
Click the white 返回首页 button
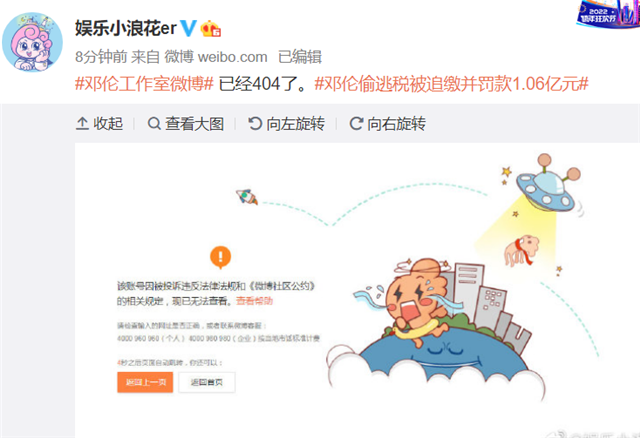(207, 382)
